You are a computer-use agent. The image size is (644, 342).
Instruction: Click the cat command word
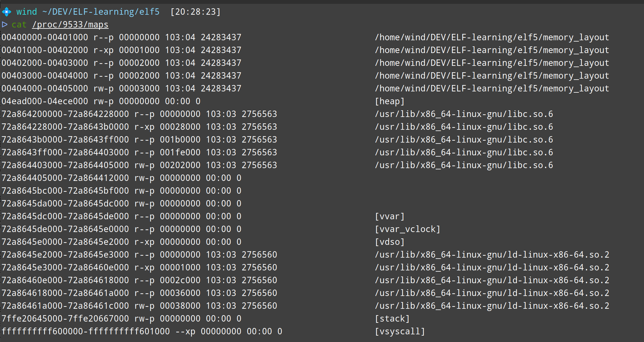click(x=19, y=25)
